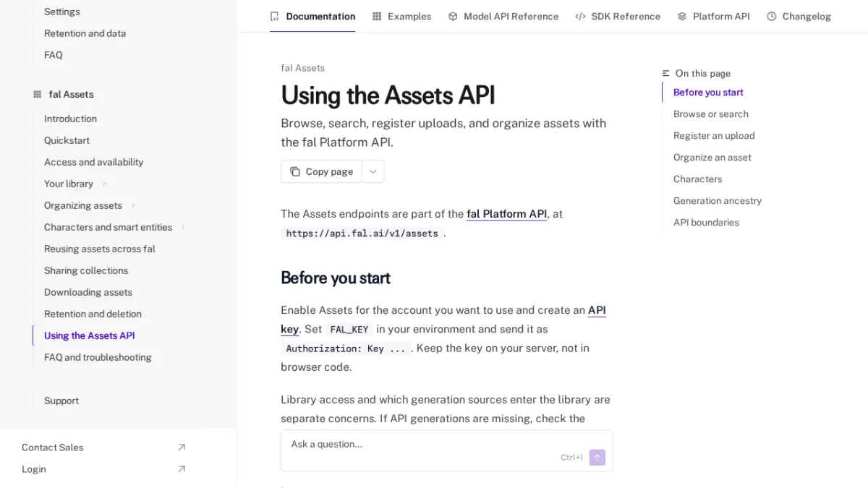Open the Introduction page
This screenshot has height=488, width=868.
pos(70,119)
